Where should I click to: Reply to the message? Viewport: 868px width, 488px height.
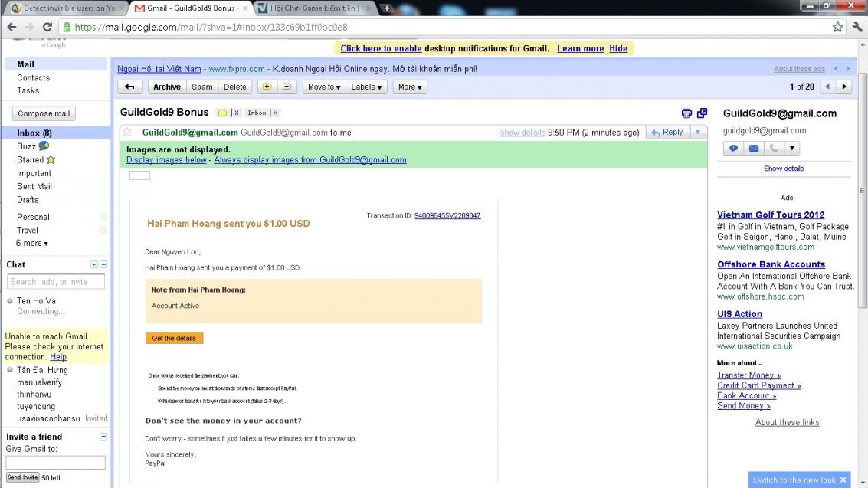click(667, 133)
